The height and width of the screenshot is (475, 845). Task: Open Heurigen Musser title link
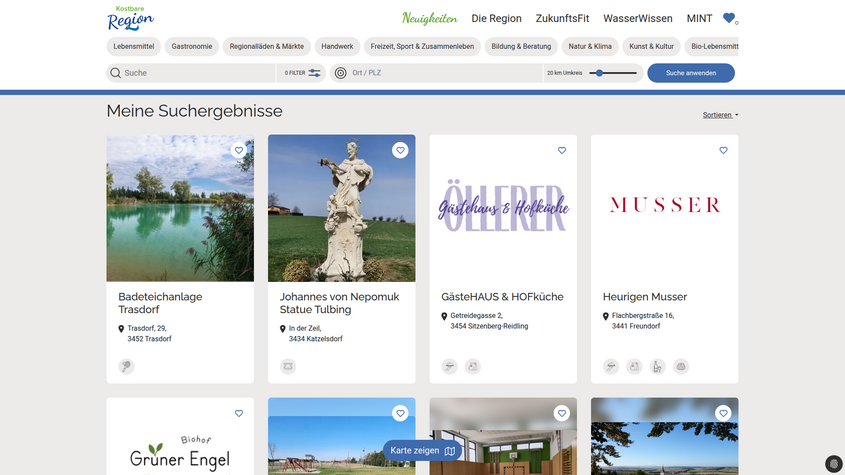pos(645,297)
